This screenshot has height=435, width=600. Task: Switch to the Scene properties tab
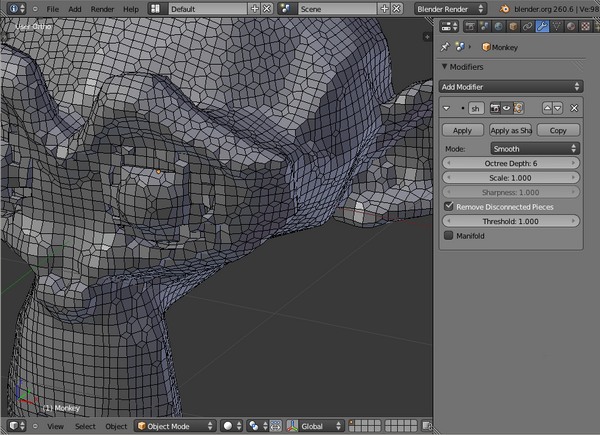click(484, 26)
